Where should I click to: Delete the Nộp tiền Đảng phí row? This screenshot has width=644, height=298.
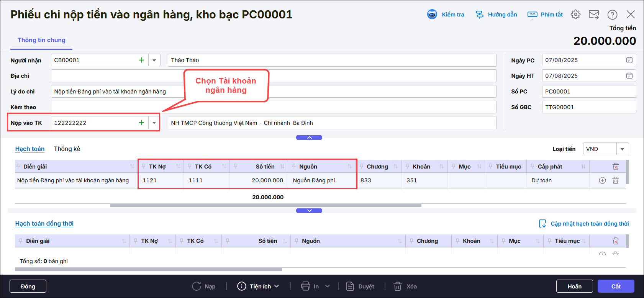coord(615,180)
